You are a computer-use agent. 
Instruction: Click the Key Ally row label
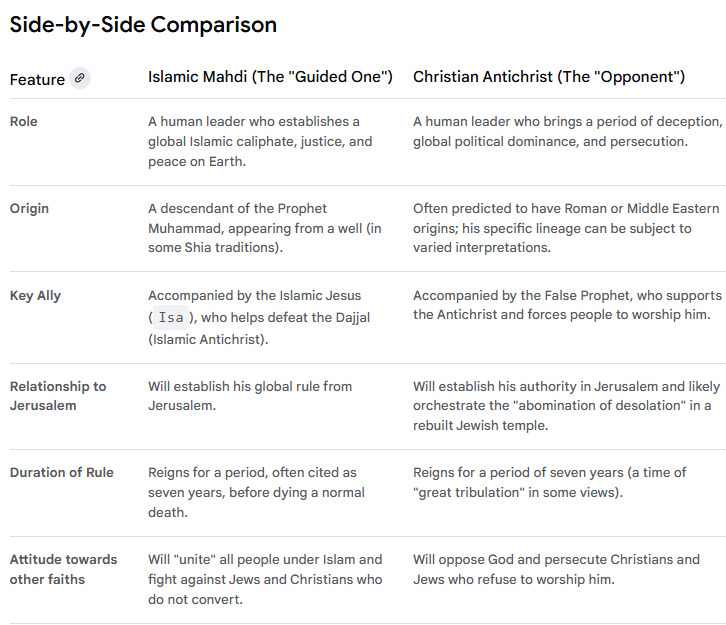pyautogui.click(x=36, y=296)
